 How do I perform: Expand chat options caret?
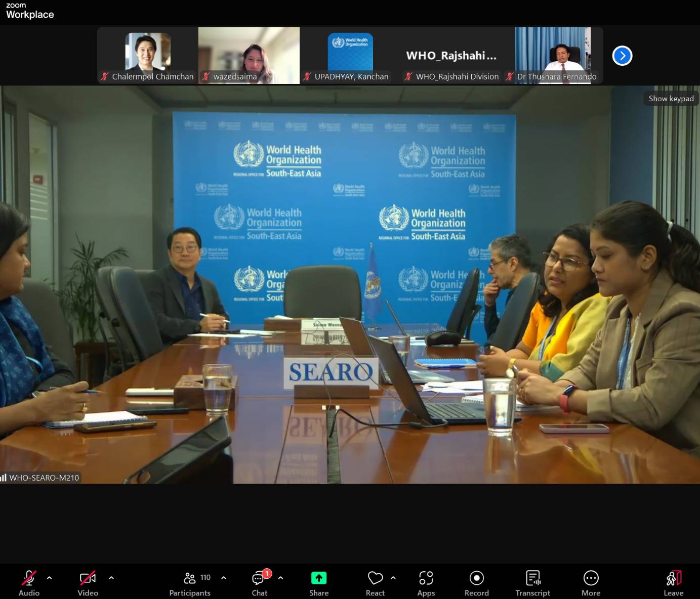[280, 577]
